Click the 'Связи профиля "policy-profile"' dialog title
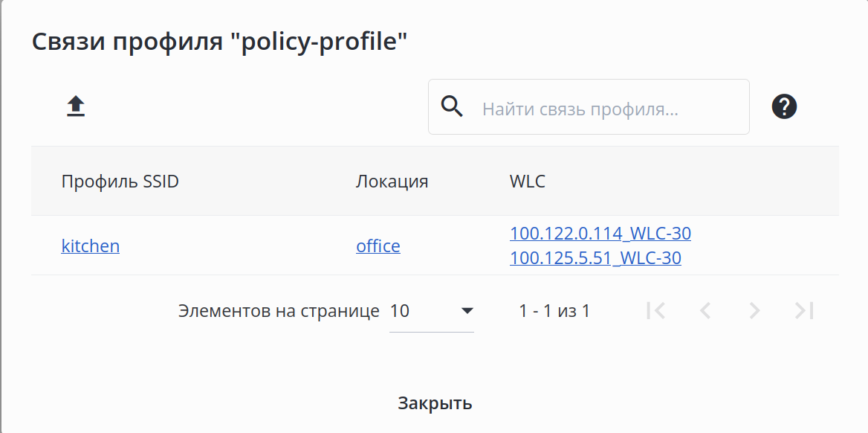 coord(220,42)
